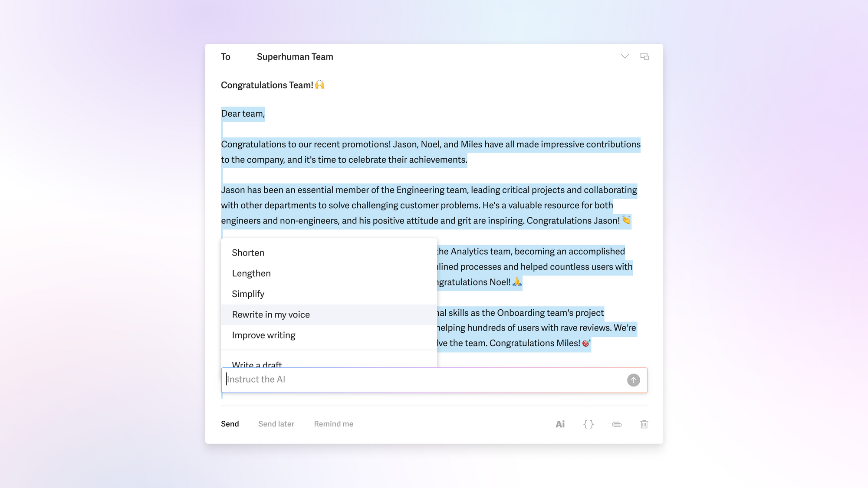This screenshot has height=488, width=868.
Task: Toggle visibility of AI suggestions panel
Action: pyautogui.click(x=559, y=424)
